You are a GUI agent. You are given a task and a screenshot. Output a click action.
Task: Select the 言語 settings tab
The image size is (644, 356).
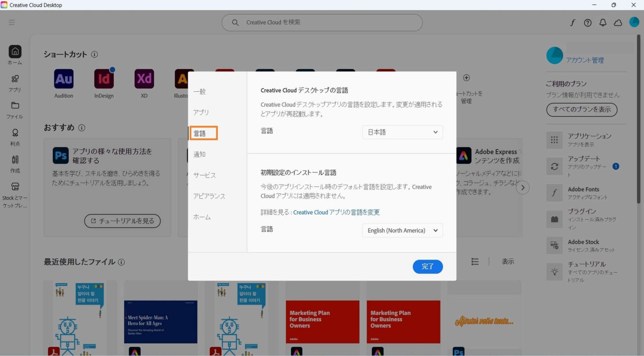click(203, 133)
